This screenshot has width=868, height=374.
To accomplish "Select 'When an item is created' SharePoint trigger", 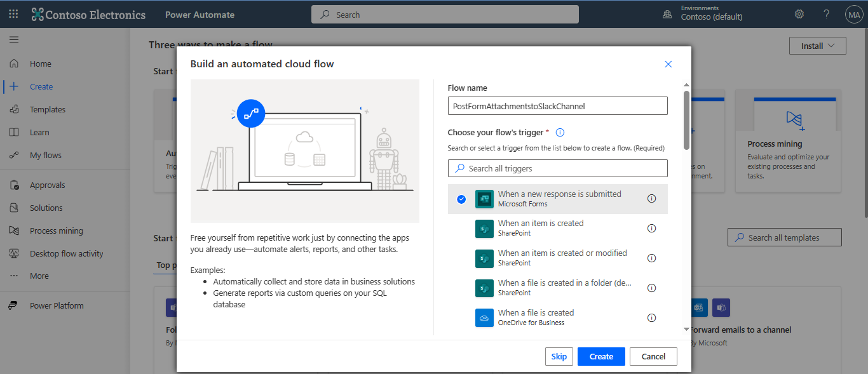I will [540, 228].
